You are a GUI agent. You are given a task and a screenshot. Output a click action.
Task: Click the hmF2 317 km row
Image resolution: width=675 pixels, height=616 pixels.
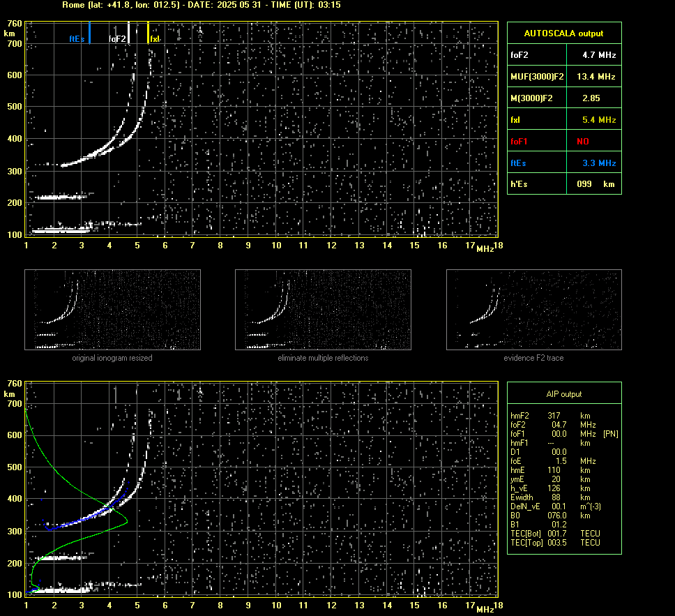(550, 416)
